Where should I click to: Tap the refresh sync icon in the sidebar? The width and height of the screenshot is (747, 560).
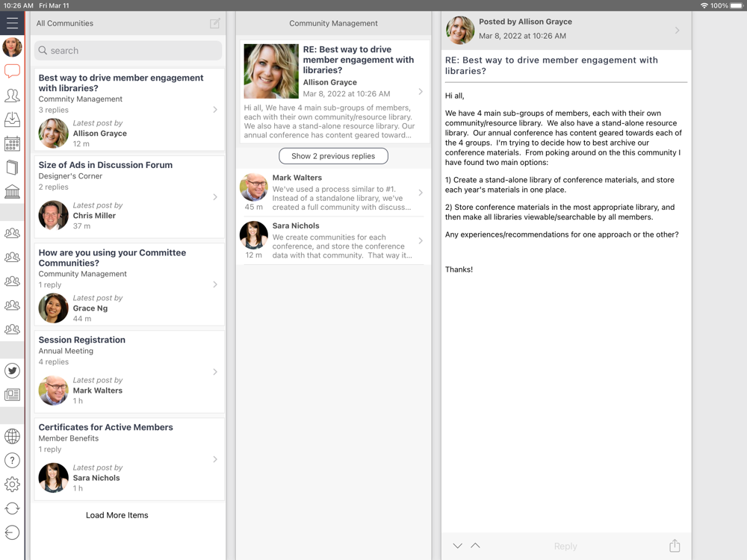pyautogui.click(x=12, y=508)
